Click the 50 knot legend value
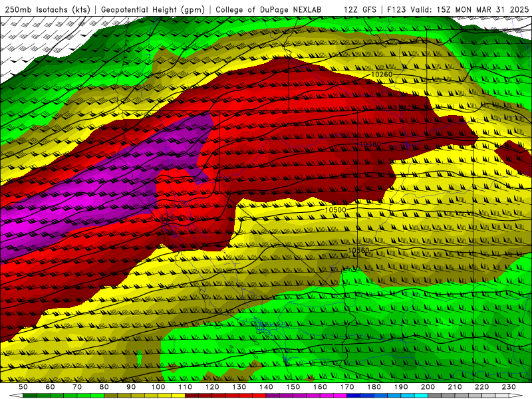 (x=23, y=387)
